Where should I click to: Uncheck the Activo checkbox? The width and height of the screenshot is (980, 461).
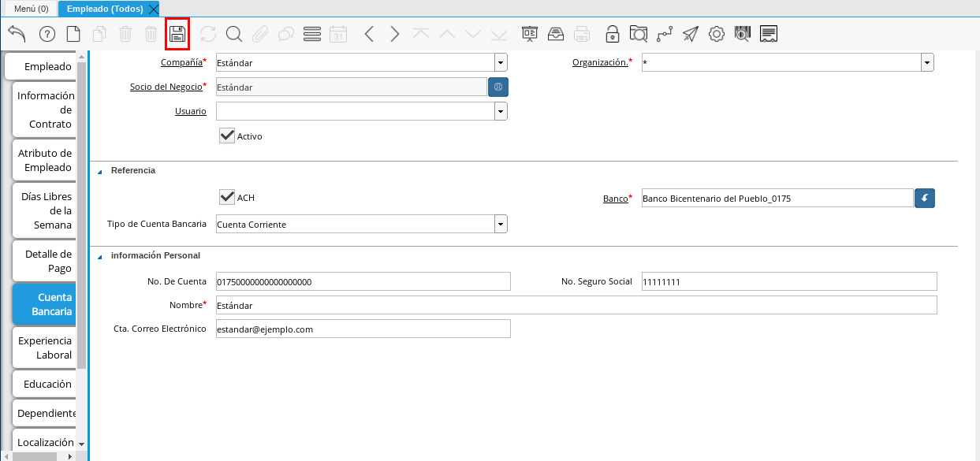[x=228, y=136]
